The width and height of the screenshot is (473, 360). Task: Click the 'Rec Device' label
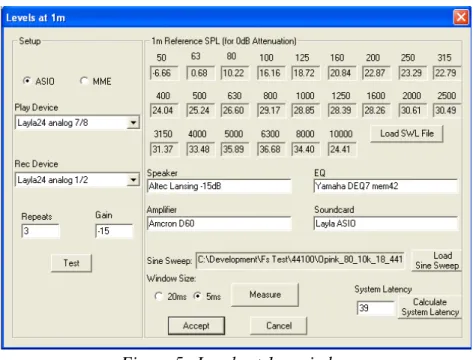tap(36, 164)
